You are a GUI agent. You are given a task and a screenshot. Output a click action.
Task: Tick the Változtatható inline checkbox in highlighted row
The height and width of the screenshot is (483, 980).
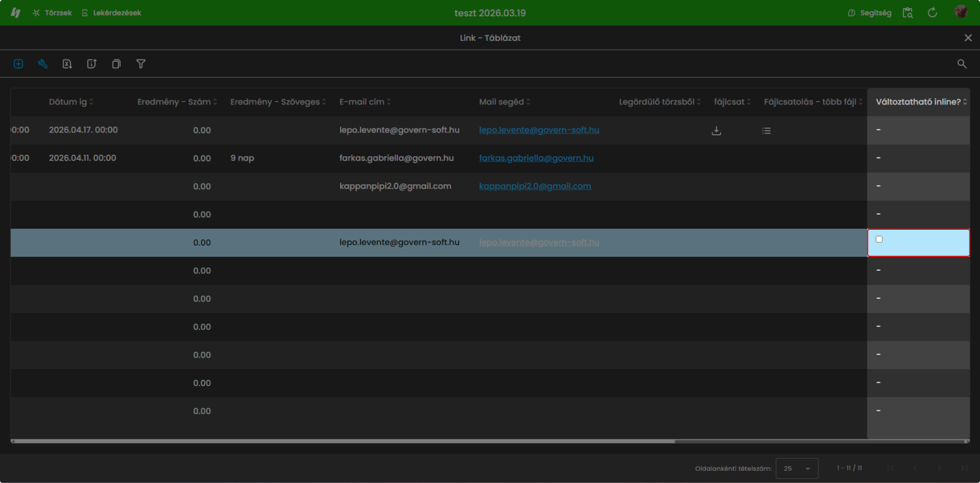(x=879, y=239)
